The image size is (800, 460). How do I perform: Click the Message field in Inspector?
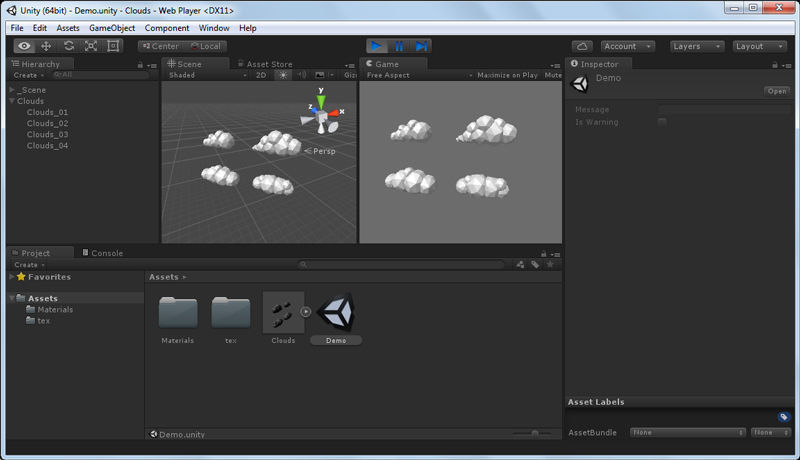[723, 110]
